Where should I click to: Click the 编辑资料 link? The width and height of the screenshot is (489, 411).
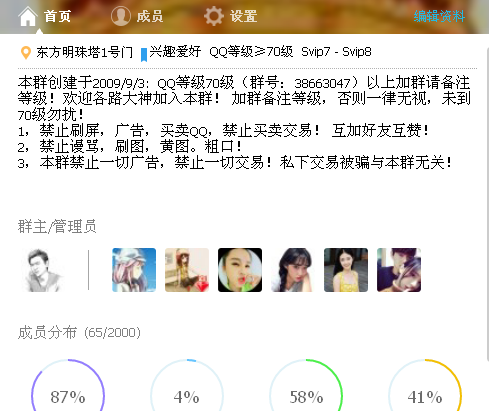click(x=439, y=16)
